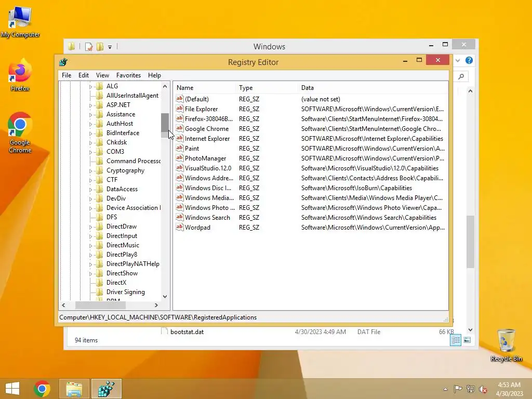Select the DFS folder icon
Viewport: 532px width, 399px height.
tap(99, 217)
